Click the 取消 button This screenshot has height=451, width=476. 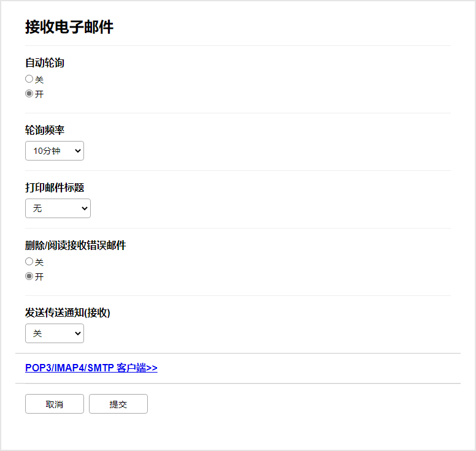click(55, 404)
